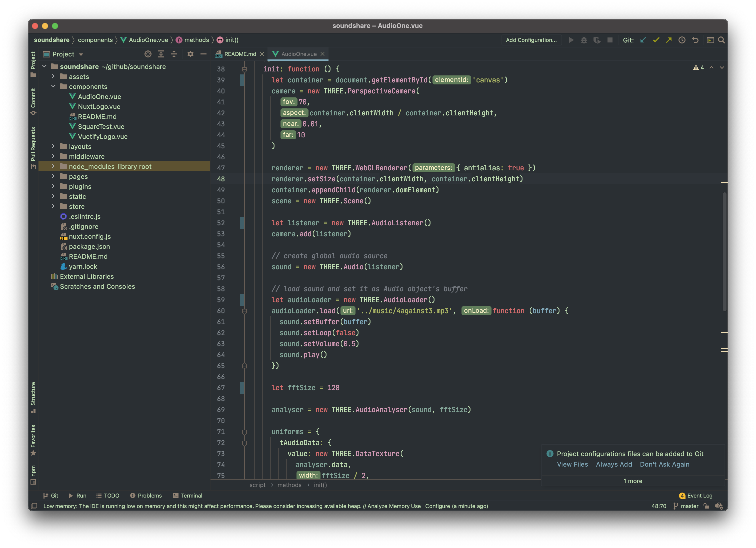Click Configure link in status bar

tap(437, 506)
